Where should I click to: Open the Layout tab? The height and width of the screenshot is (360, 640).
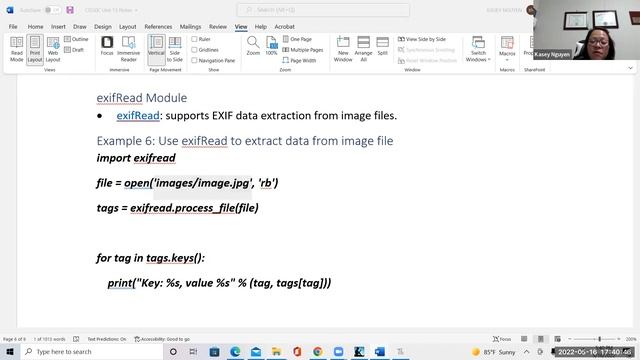pyautogui.click(x=128, y=27)
